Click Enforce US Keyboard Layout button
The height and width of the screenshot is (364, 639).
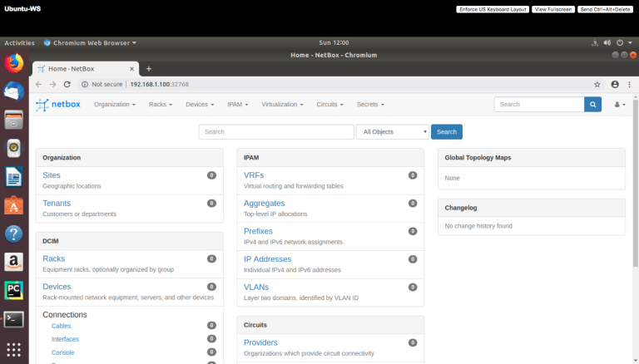click(x=493, y=9)
